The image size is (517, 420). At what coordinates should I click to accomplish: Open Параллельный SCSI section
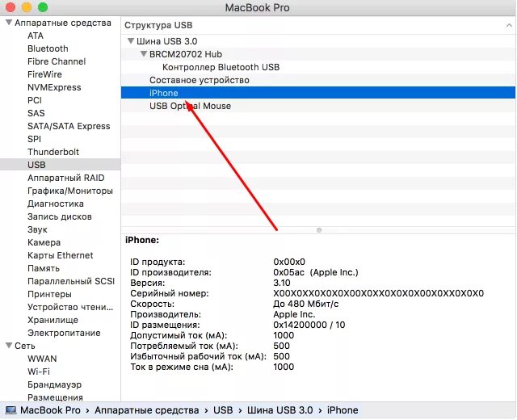click(71, 281)
